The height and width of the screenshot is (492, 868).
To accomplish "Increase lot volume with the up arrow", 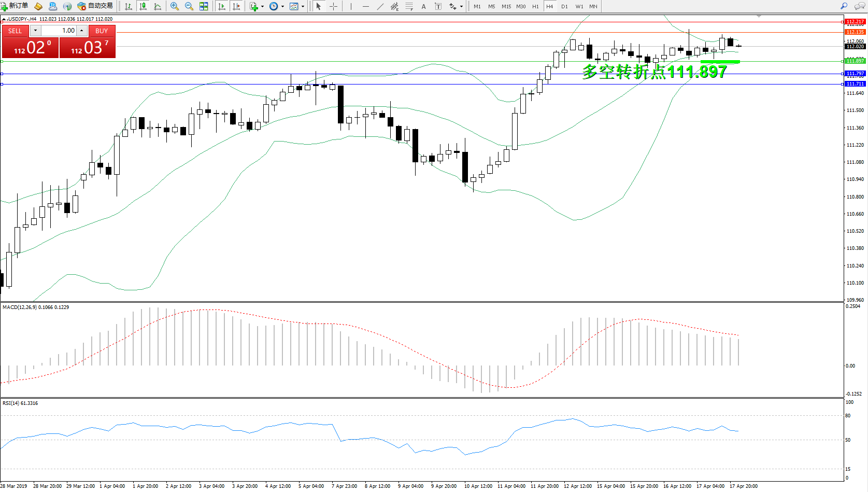I will (x=81, y=31).
